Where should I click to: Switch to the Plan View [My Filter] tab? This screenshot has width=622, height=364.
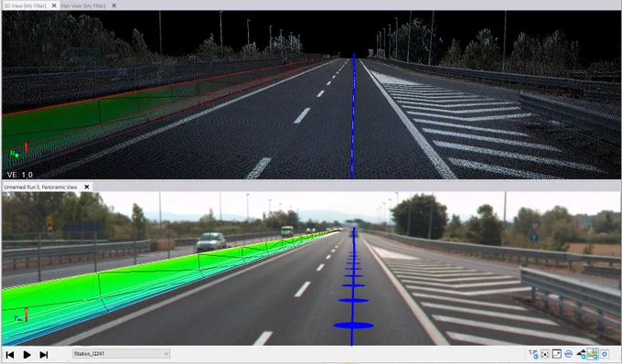click(83, 5)
